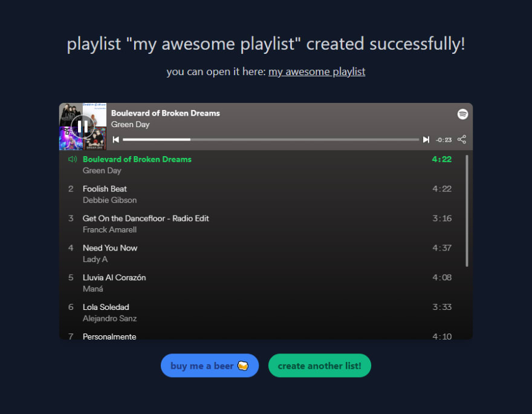Click the beer mug emoji
Image resolution: width=532 pixels, height=414 pixels.
[x=243, y=366]
